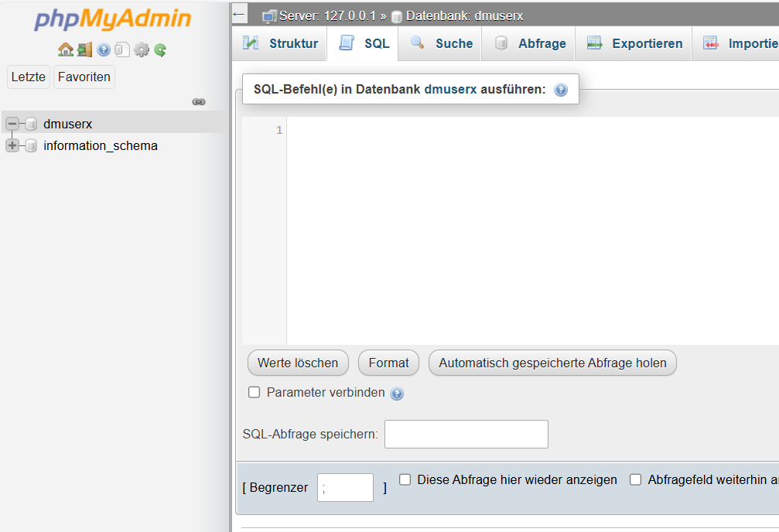Click the Importieren tab icon
The image size is (779, 532).
(x=710, y=43)
